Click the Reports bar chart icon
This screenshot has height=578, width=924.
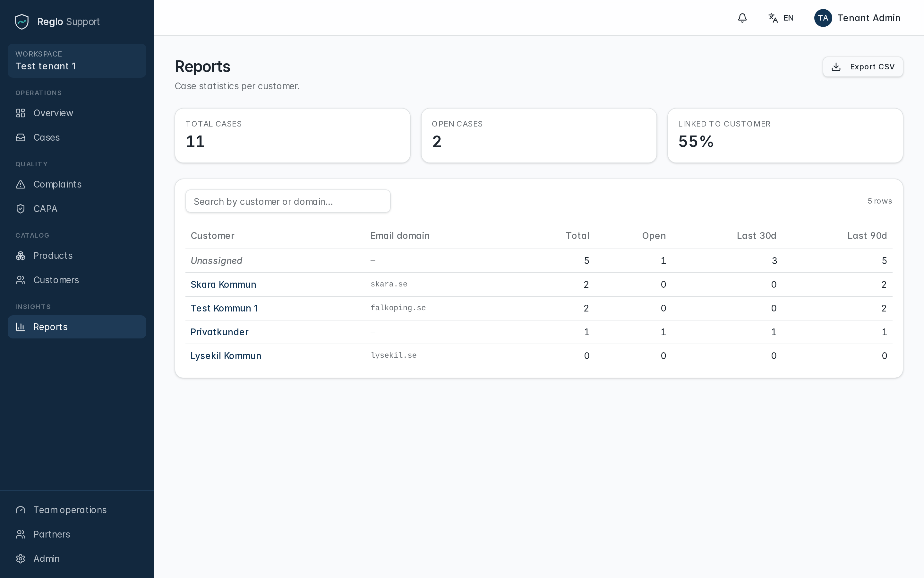tap(21, 327)
